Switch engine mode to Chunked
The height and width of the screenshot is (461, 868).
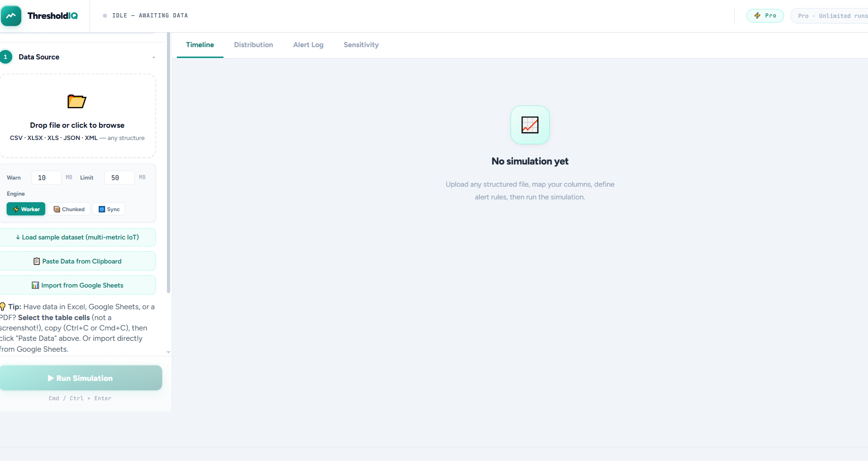69,209
